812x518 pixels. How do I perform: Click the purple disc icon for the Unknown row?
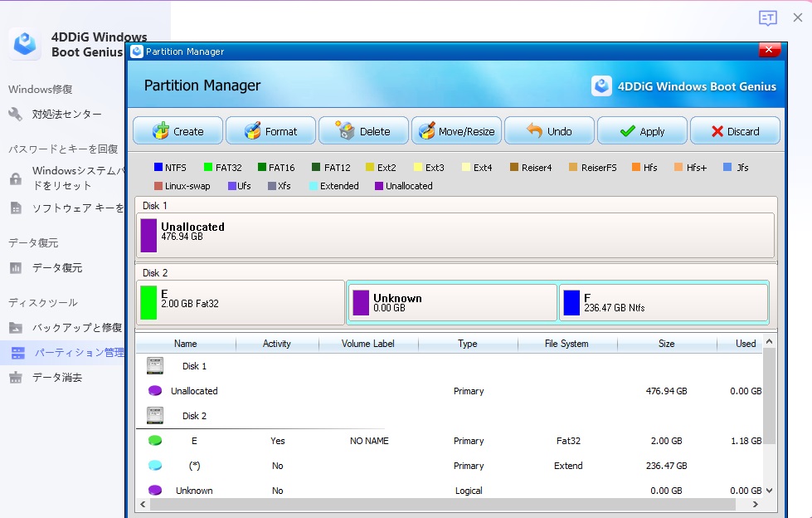[x=155, y=490]
